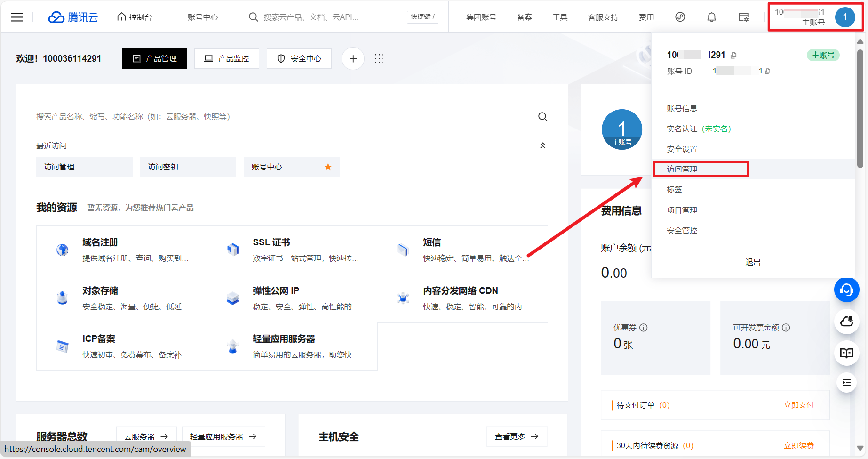Image resolution: width=868 pixels, height=459 pixels.
Task: Toggle the favorite star on 账号中心
Action: pyautogui.click(x=328, y=166)
